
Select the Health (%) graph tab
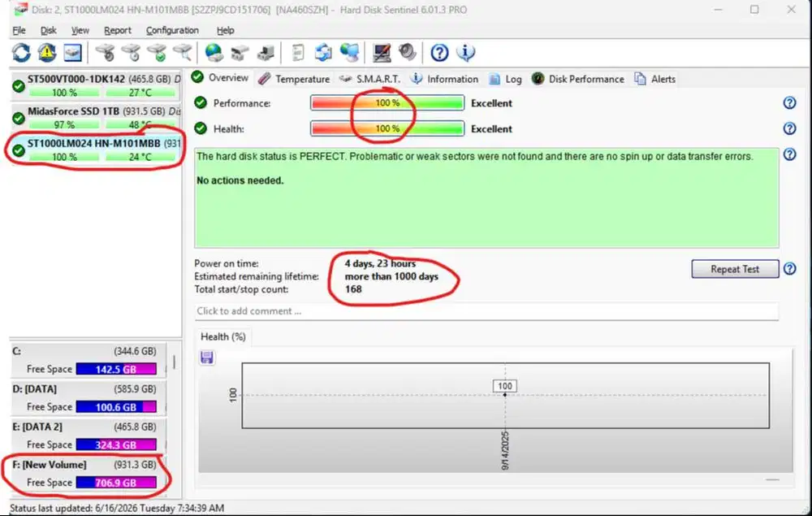223,336
